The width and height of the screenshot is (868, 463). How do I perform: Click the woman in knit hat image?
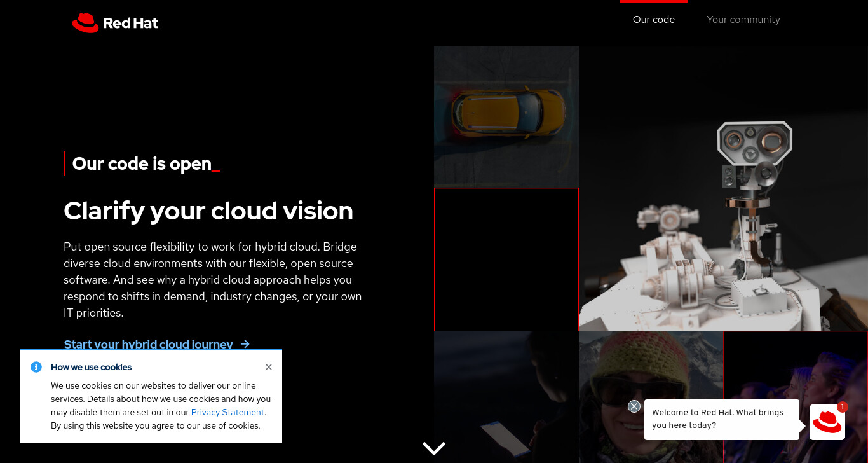click(x=651, y=397)
